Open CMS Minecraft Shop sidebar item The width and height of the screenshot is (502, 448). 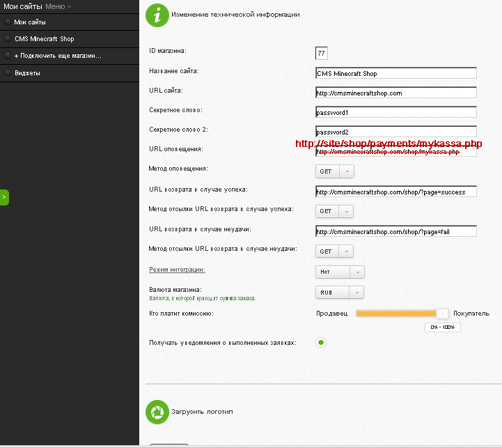(x=44, y=39)
